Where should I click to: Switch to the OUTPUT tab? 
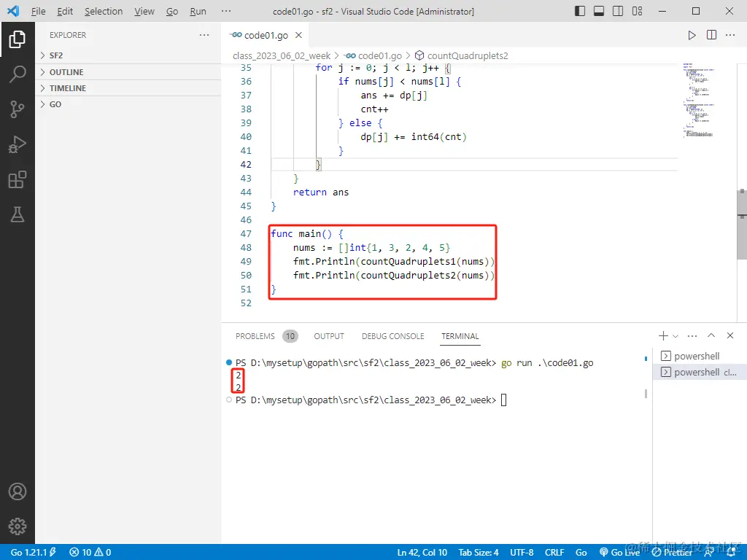[x=329, y=336]
